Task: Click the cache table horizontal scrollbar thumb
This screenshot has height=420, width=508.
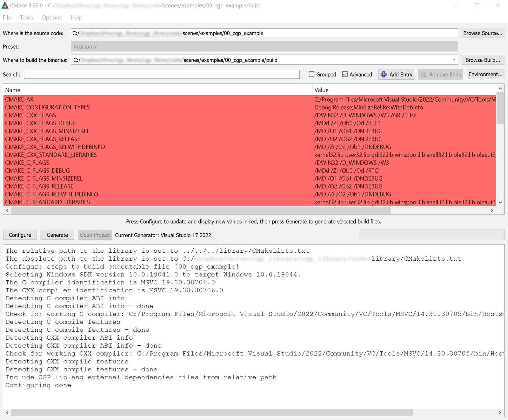Action: click(x=201, y=210)
